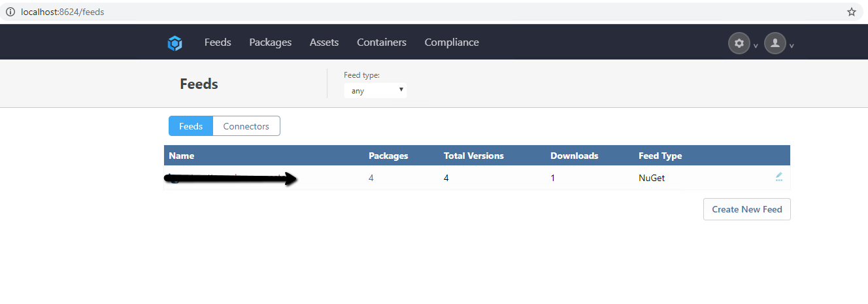This screenshot has height=304, width=868.
Task: Open the packages count link showing 4
Action: pos(371,178)
